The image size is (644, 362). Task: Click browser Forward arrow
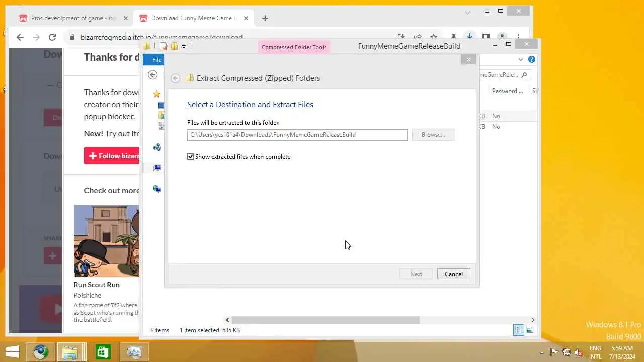[36, 37]
